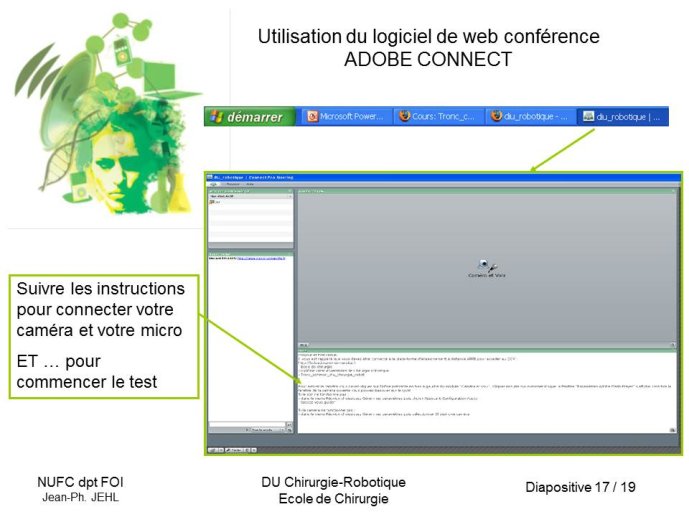Click the PowerPoint icon in the taskbar
Viewport: 689px width, 517px height.
pyautogui.click(x=312, y=116)
